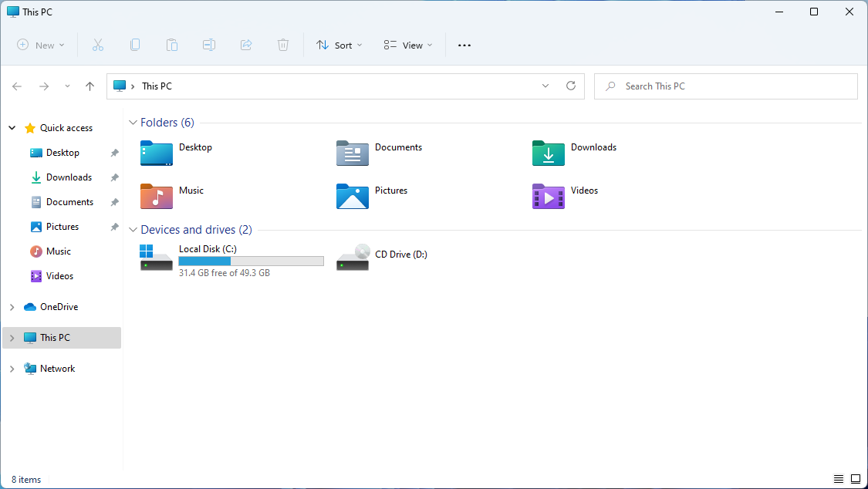868x489 pixels.
Task: Expand the This PC tree node
Action: [12, 338]
